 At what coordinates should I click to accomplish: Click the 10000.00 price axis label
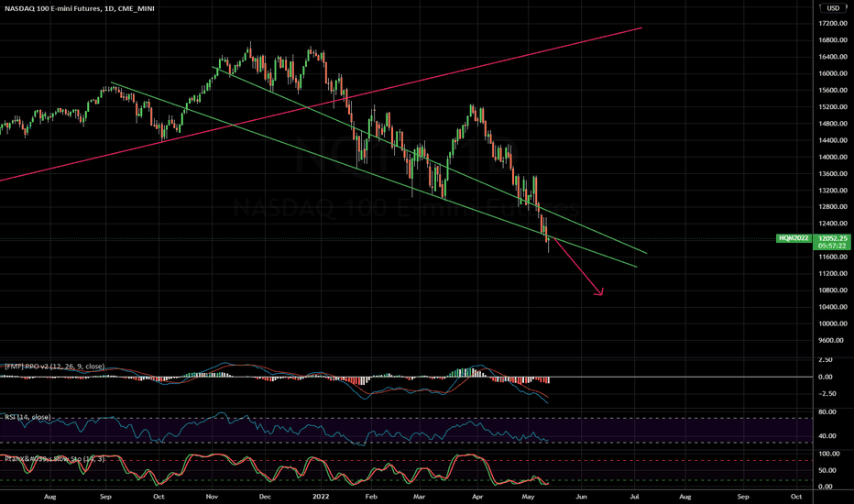point(833,323)
